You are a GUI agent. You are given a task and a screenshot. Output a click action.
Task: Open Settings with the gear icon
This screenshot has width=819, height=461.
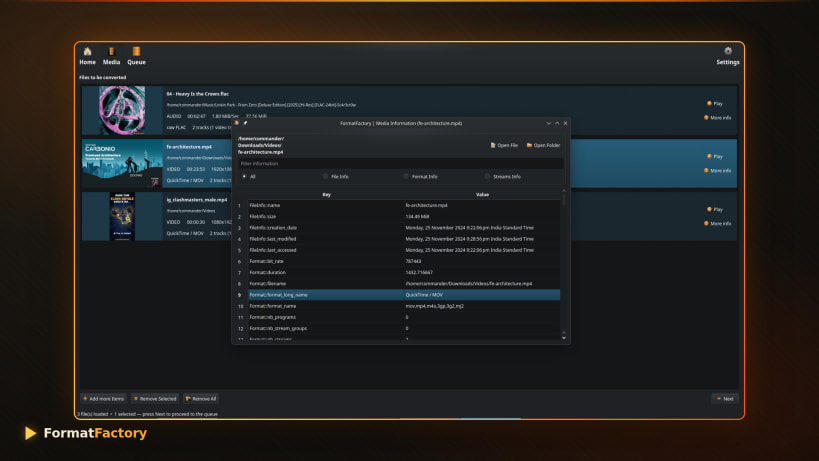click(x=728, y=56)
